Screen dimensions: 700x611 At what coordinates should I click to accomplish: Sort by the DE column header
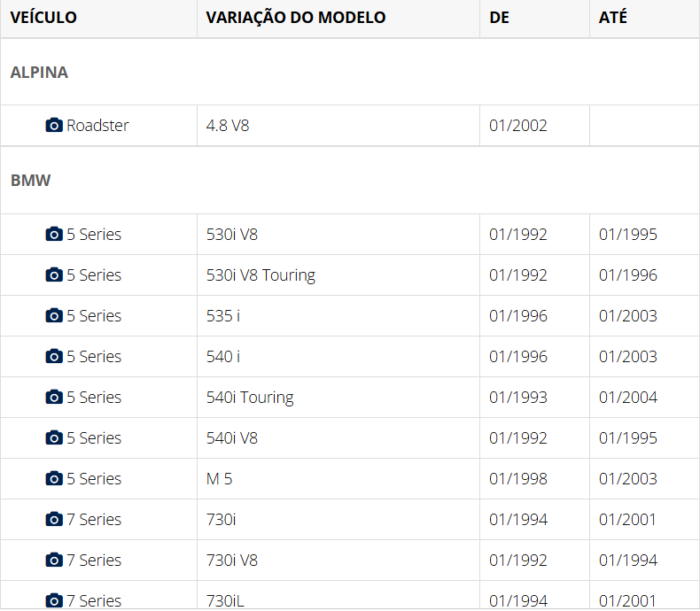click(x=499, y=18)
